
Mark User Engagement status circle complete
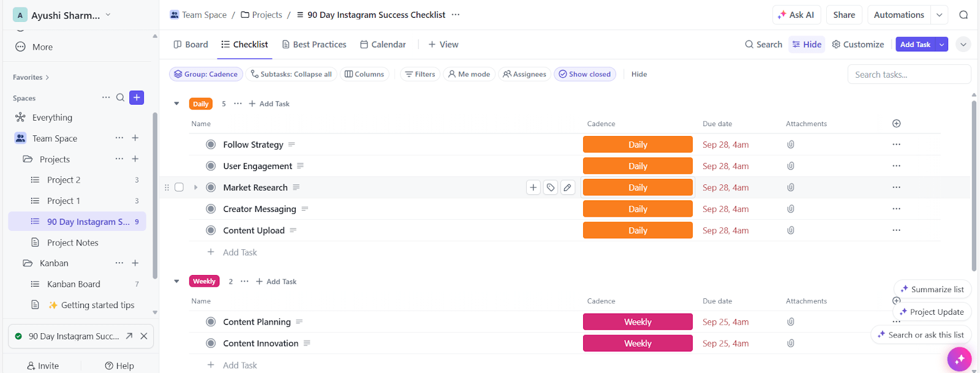211,166
